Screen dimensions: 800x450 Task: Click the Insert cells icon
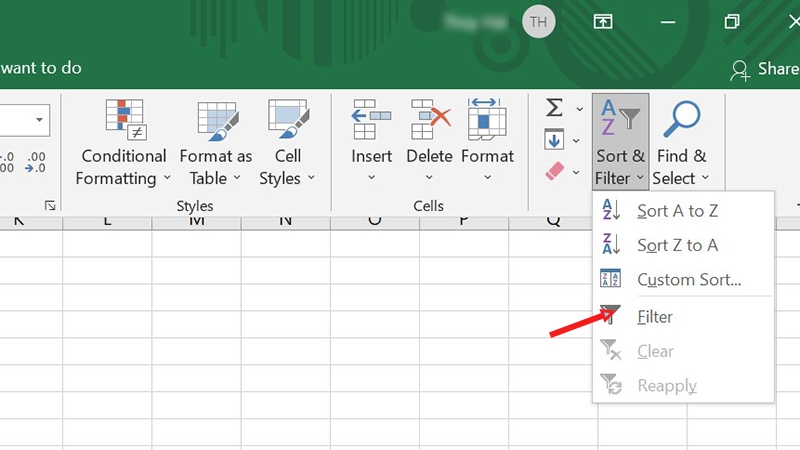point(371,120)
